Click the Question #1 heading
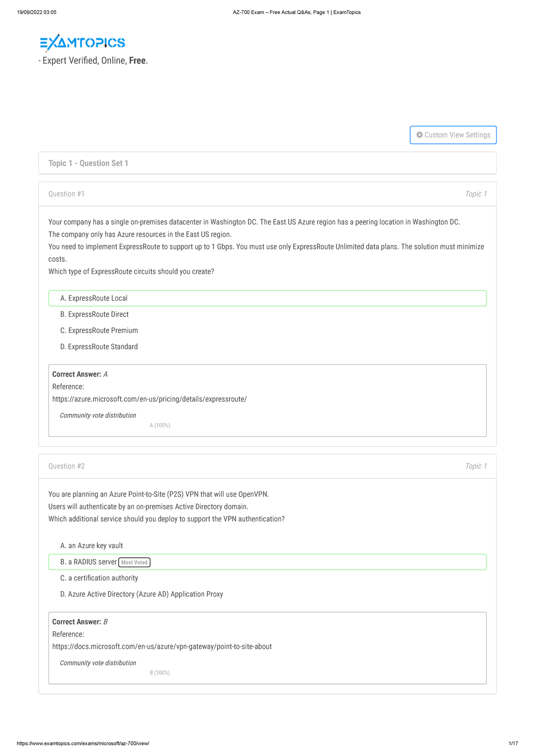Viewport: 535px width, 756px height. pos(66,194)
